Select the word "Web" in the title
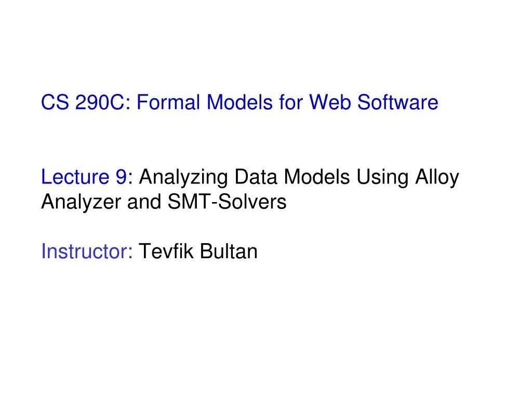Image resolution: width=532 pixels, height=399 pixels. (330, 102)
